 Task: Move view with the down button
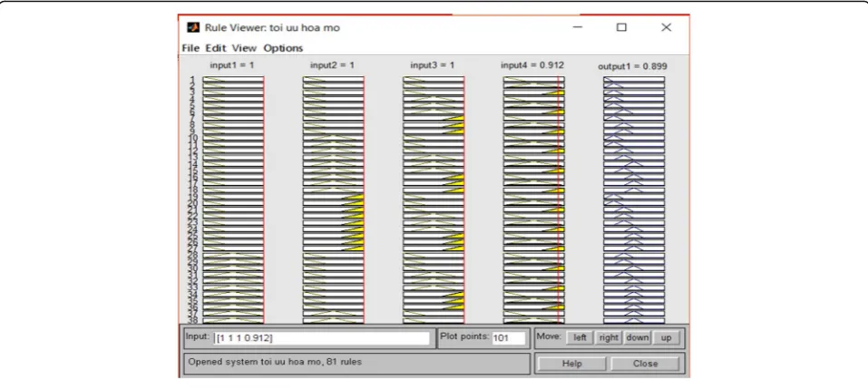click(x=637, y=337)
